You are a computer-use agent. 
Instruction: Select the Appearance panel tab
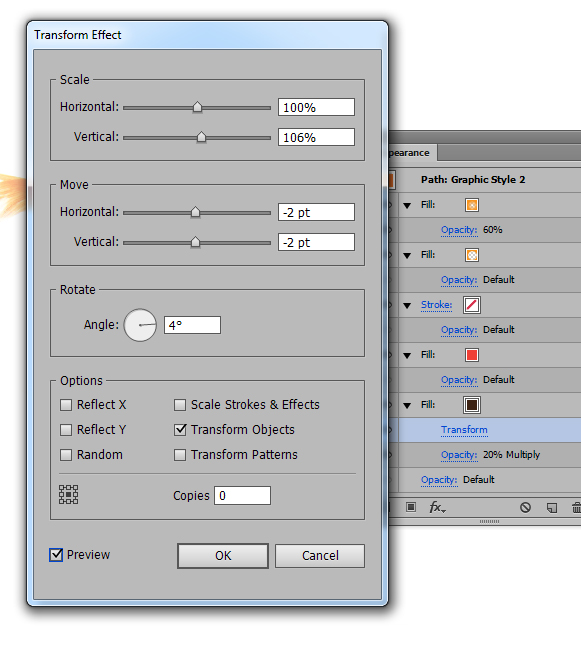pos(411,153)
